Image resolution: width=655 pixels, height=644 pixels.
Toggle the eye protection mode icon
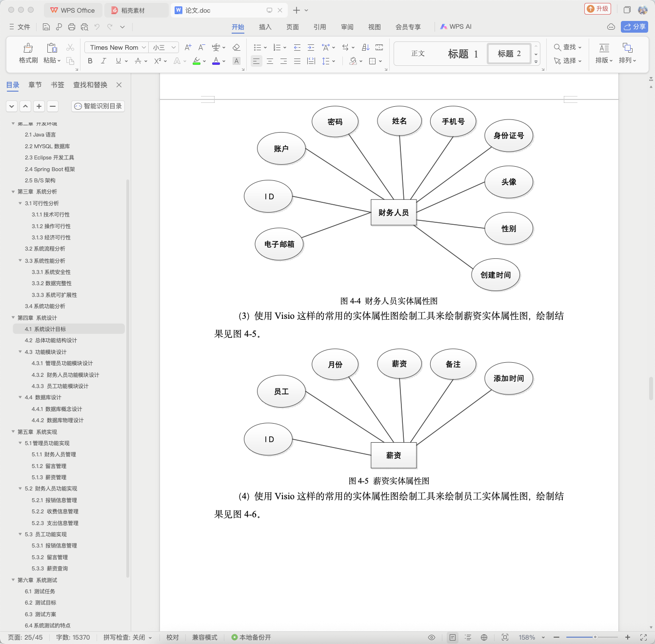pos(432,637)
